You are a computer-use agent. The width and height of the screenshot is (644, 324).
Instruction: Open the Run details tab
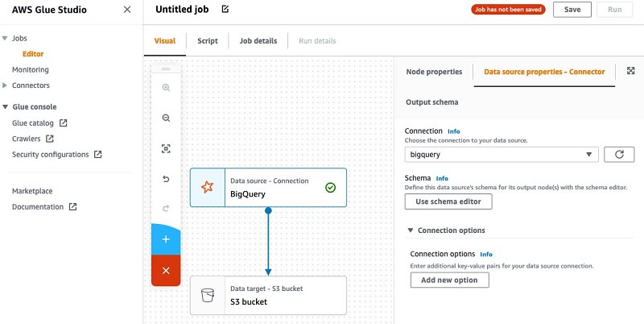317,41
